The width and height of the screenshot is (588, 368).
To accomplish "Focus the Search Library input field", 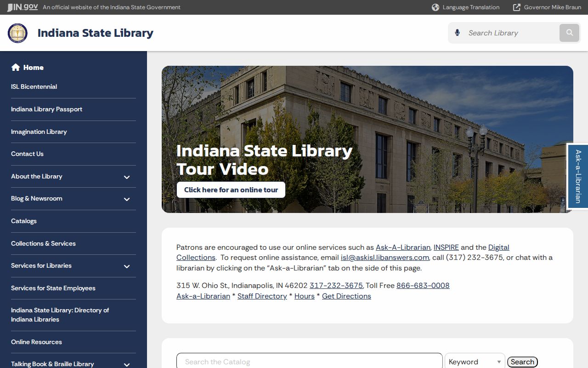I will 511,33.
